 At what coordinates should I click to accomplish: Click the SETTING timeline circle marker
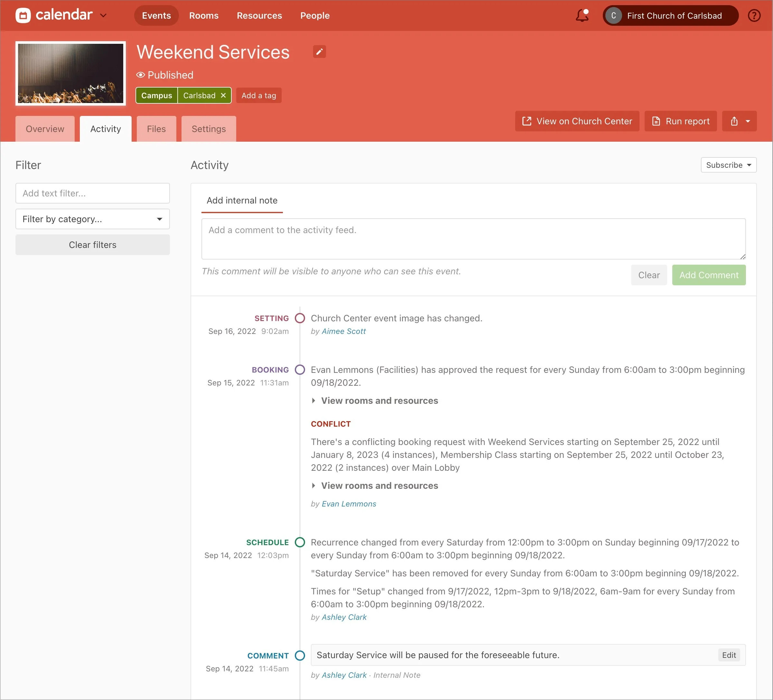300,318
